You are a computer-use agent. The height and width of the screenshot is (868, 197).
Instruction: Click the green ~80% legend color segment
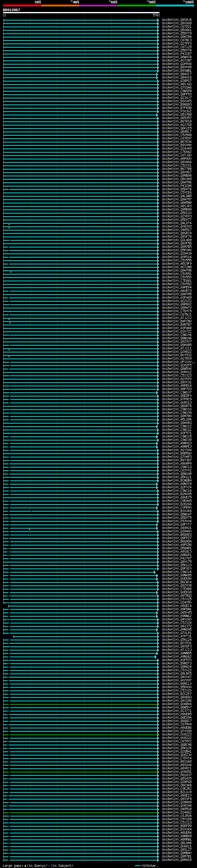(137, 6)
